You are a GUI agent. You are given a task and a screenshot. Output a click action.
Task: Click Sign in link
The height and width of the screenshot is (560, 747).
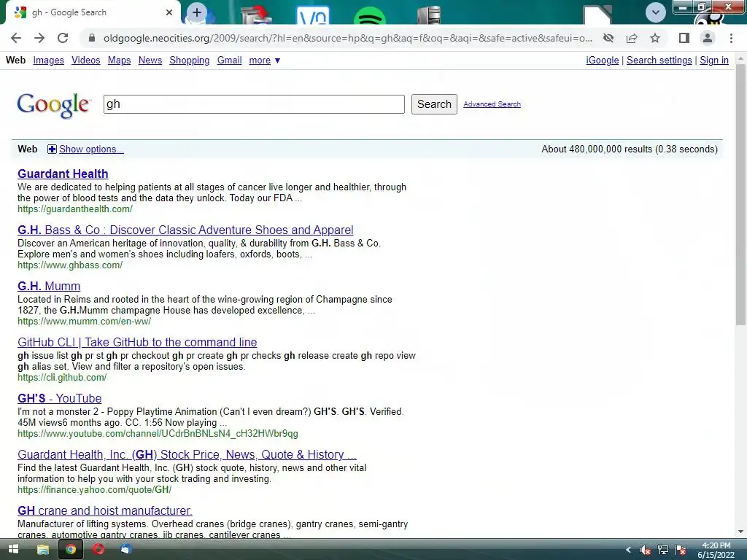[x=713, y=61]
